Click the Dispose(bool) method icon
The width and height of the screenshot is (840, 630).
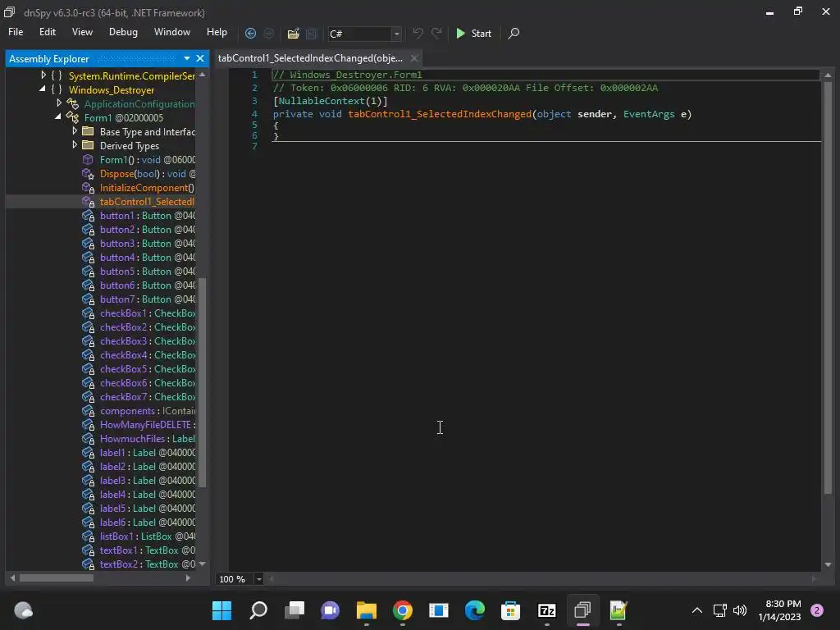(x=88, y=174)
